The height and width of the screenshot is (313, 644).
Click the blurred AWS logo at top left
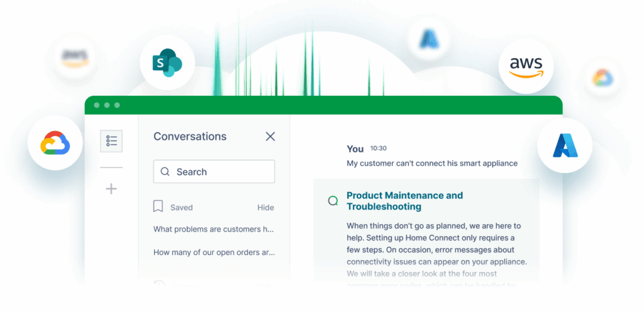pos(75,57)
